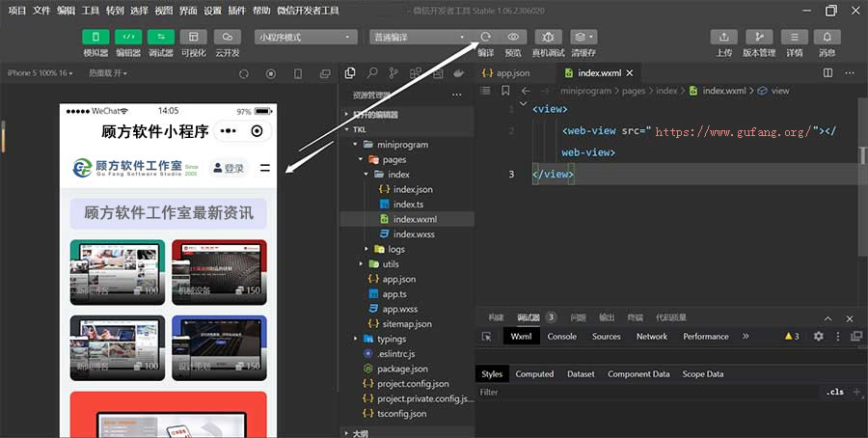Open the iPhone 5 device selector dropdown
This screenshot has width=868, height=438.
pyautogui.click(x=40, y=73)
